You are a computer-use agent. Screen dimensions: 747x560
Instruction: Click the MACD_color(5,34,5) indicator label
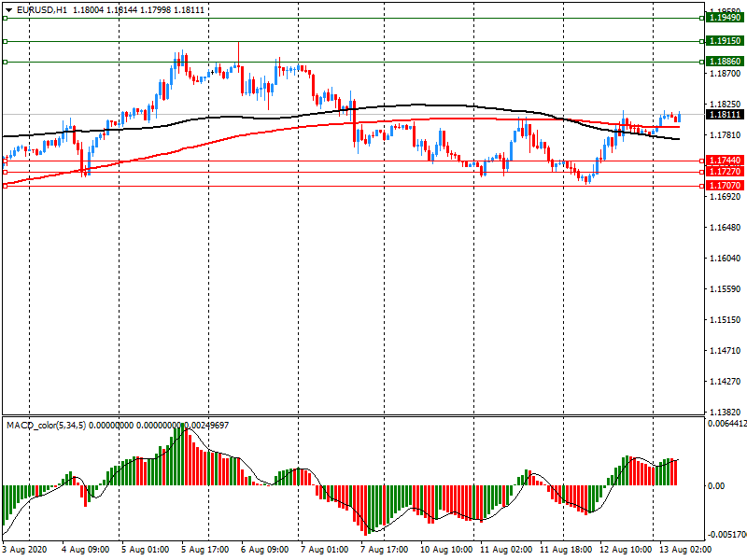[x=46, y=426]
